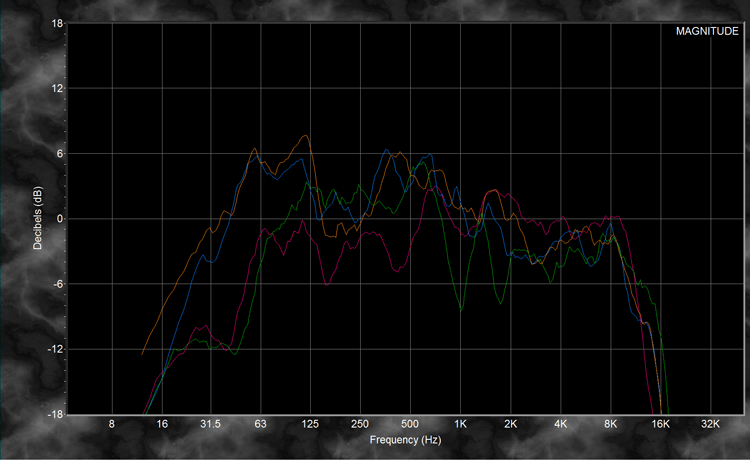
Task: Click the Frequency (Hz) axis title
Action: point(405,439)
